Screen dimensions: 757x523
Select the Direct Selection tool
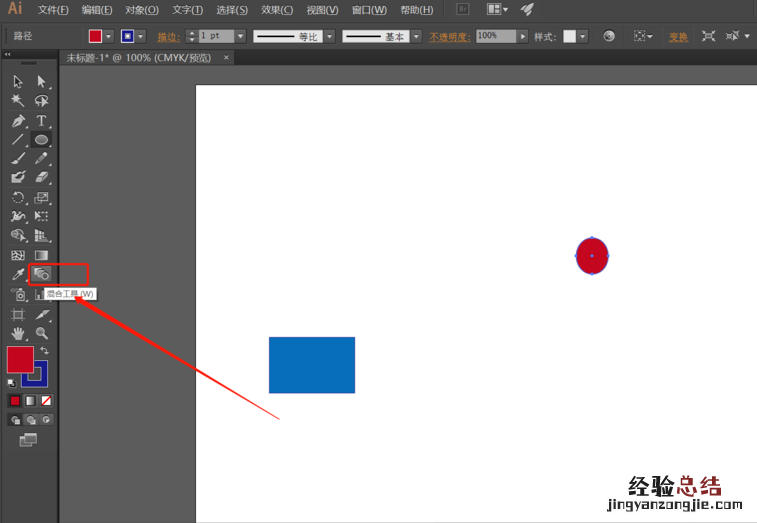(42, 82)
